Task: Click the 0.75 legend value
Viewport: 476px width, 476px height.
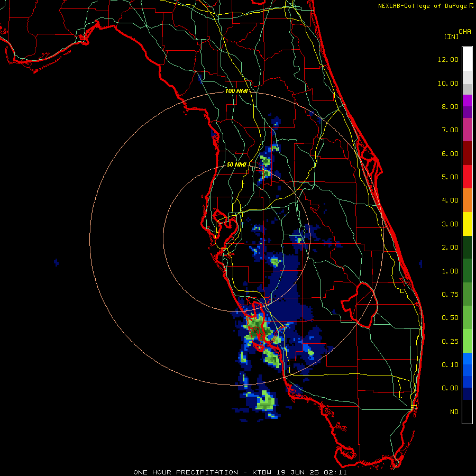Action: (450, 295)
